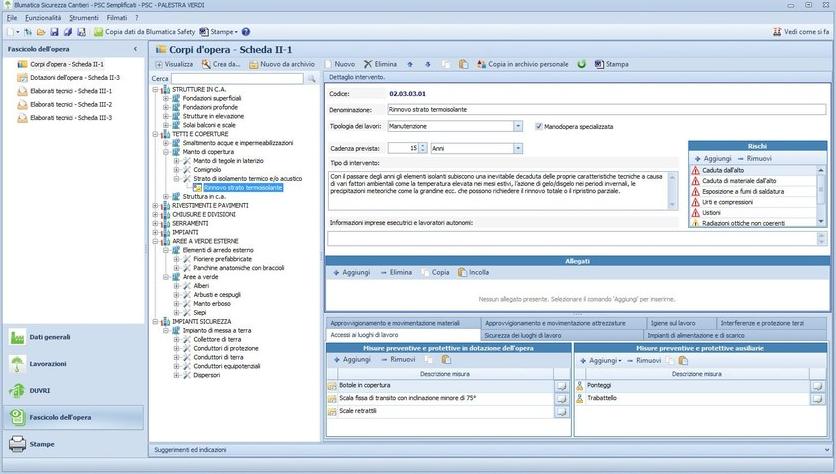Click Aggiungi in Allegati panel

tap(351, 272)
